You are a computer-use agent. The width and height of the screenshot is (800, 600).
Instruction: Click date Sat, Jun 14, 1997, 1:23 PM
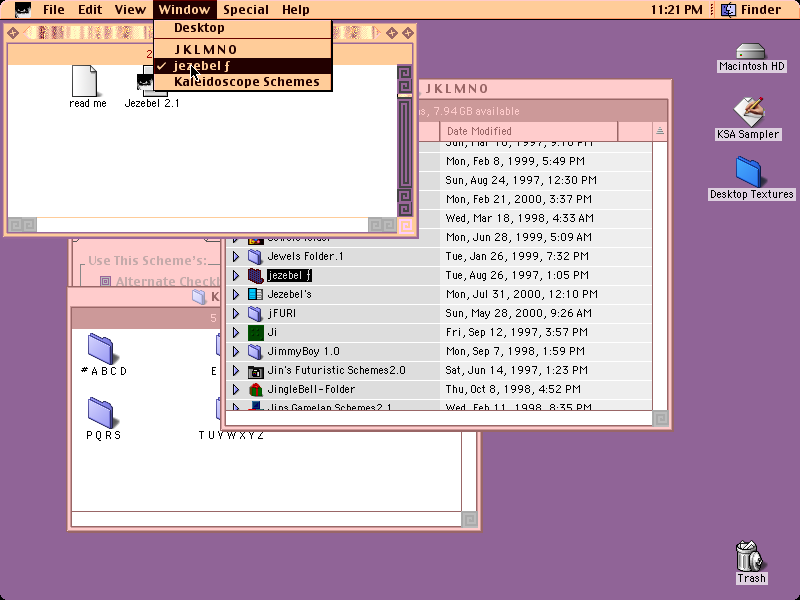pos(516,370)
